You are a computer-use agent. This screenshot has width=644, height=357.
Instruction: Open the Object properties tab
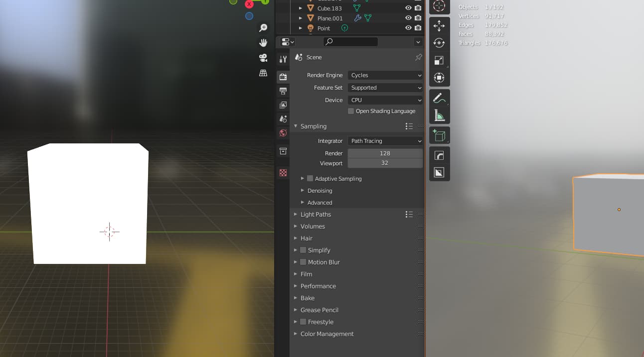click(x=283, y=151)
